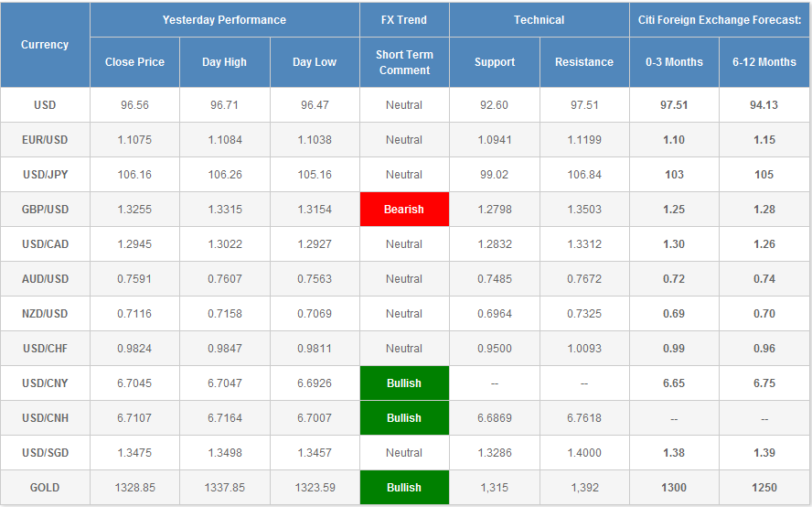
Task: Click the green Bullish cell for USD/CNY
Action: 403,383
